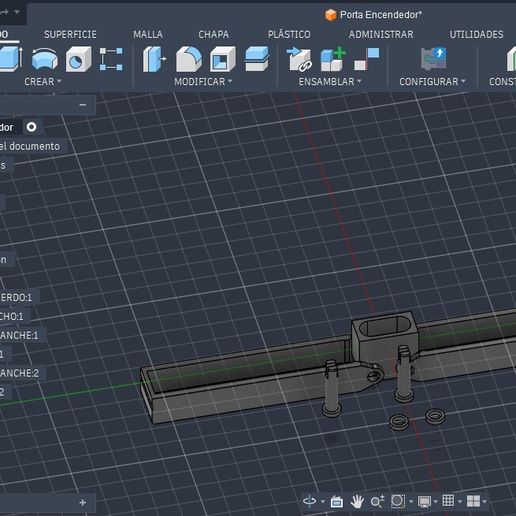Viewport: 516px width, 516px height.
Task: Select the Extrude tool icon
Action: [11, 59]
